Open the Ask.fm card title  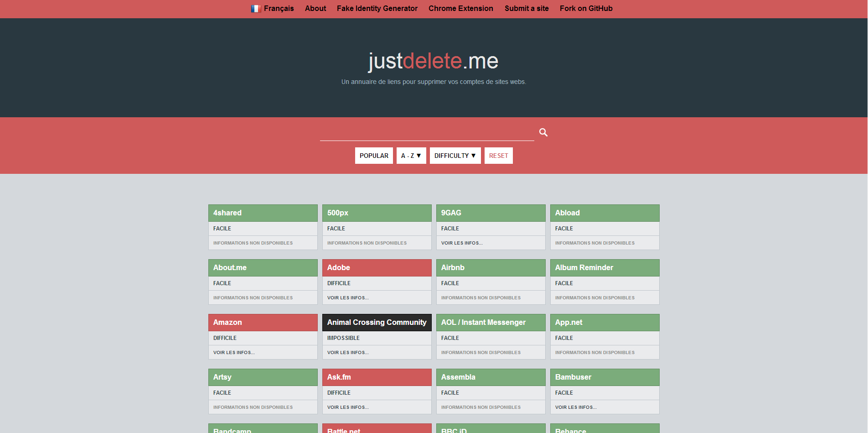pyautogui.click(x=377, y=377)
